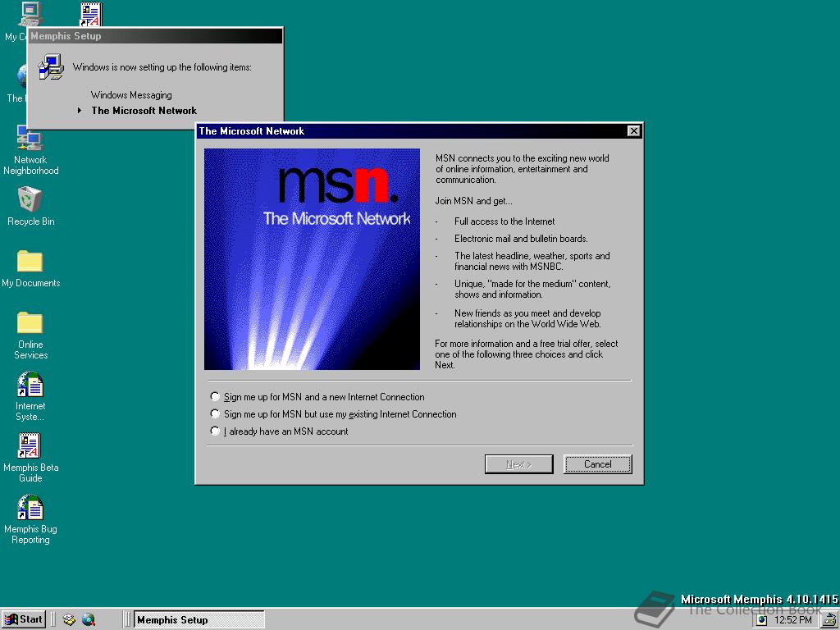
Task: Click the tray icon right of the clock
Action: 830,620
